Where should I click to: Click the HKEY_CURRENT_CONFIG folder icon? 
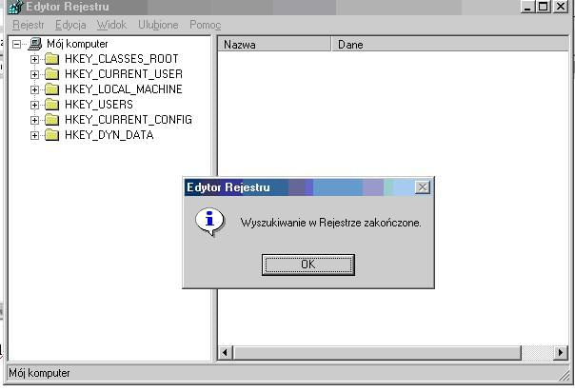pos(51,120)
